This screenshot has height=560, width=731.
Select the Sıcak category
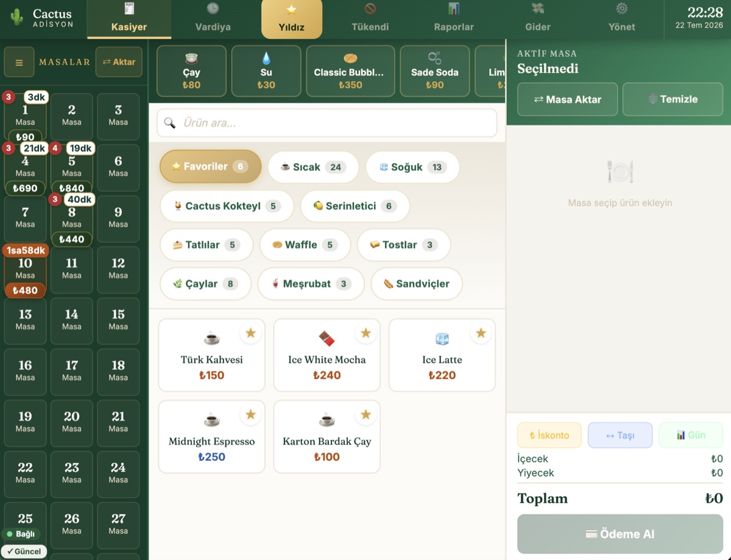click(x=313, y=167)
